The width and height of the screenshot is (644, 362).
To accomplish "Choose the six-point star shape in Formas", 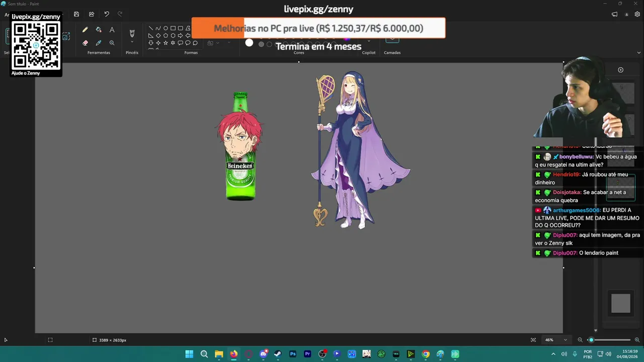I will coord(173,43).
